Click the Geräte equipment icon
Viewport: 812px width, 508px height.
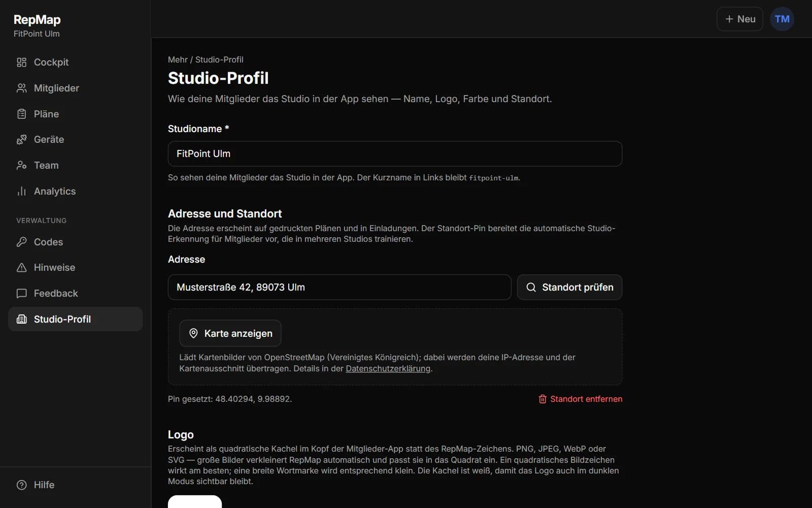tap(21, 139)
